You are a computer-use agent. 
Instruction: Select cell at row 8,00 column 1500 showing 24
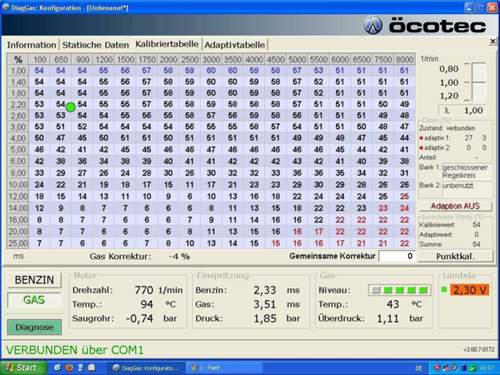click(125, 173)
